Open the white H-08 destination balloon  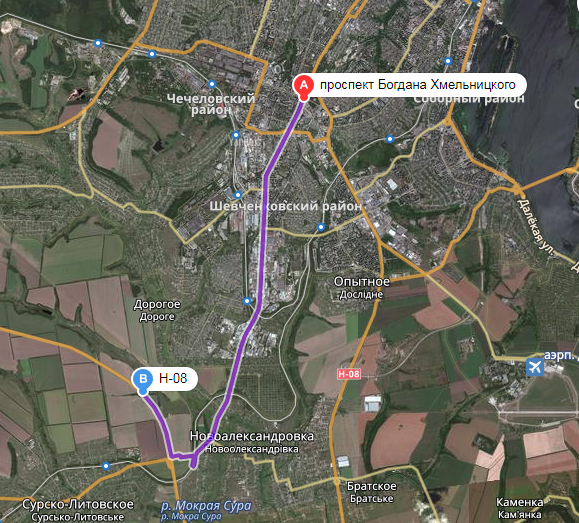coord(165,379)
